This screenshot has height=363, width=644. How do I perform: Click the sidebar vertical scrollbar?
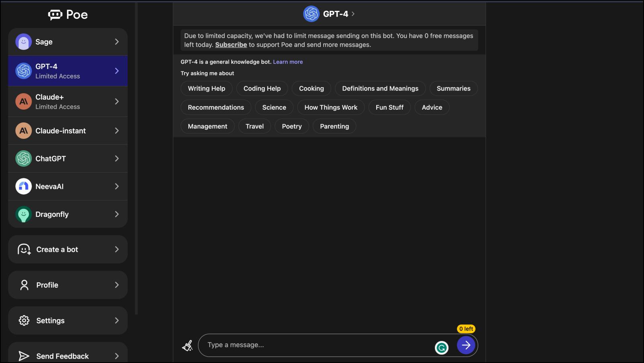(136, 159)
